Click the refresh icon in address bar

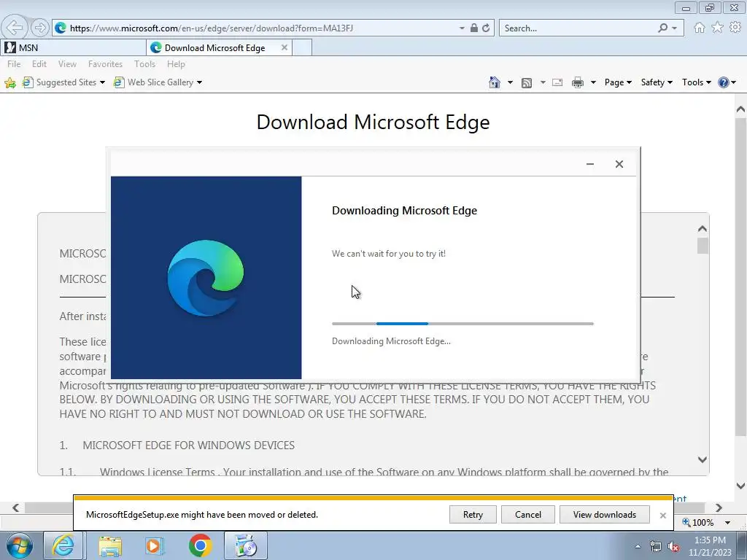pyautogui.click(x=486, y=28)
